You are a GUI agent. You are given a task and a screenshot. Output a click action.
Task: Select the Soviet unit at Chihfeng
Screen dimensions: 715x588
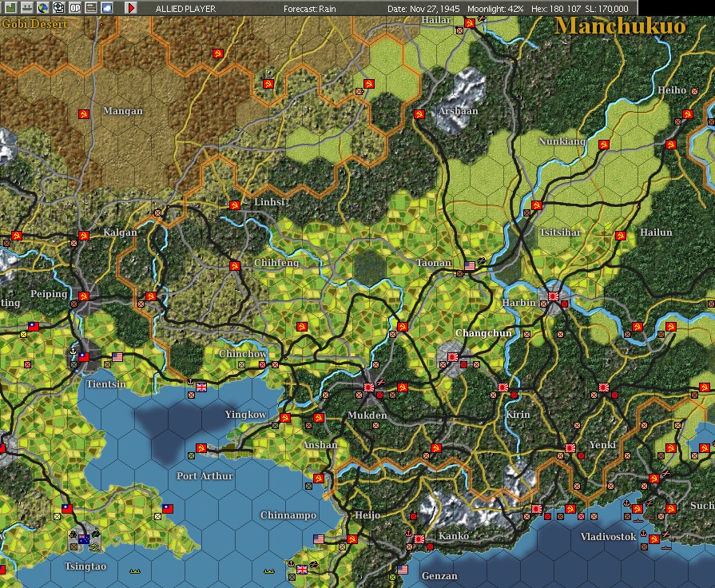coord(234,266)
